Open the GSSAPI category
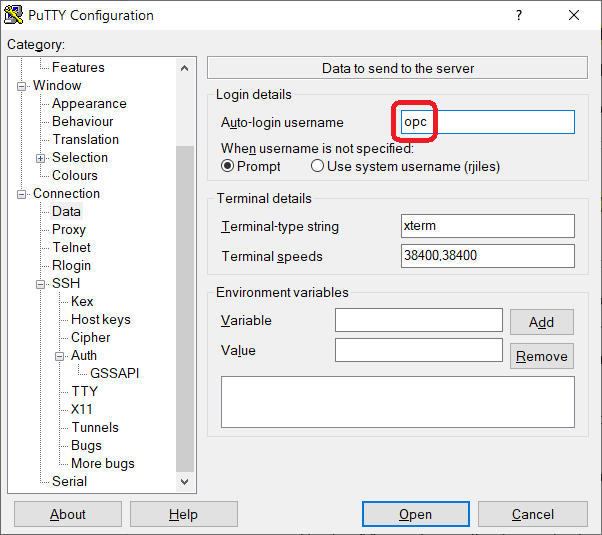 (114, 373)
